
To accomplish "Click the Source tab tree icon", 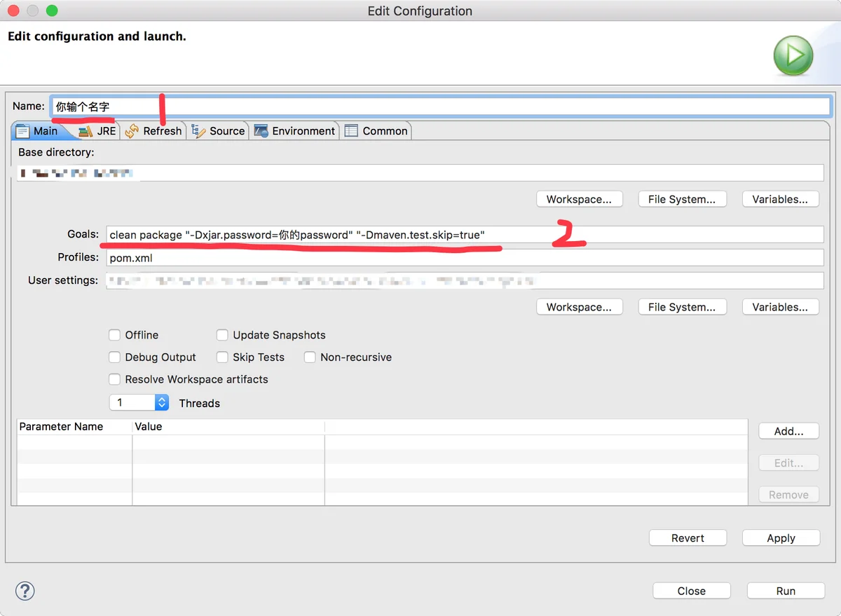I will (198, 131).
